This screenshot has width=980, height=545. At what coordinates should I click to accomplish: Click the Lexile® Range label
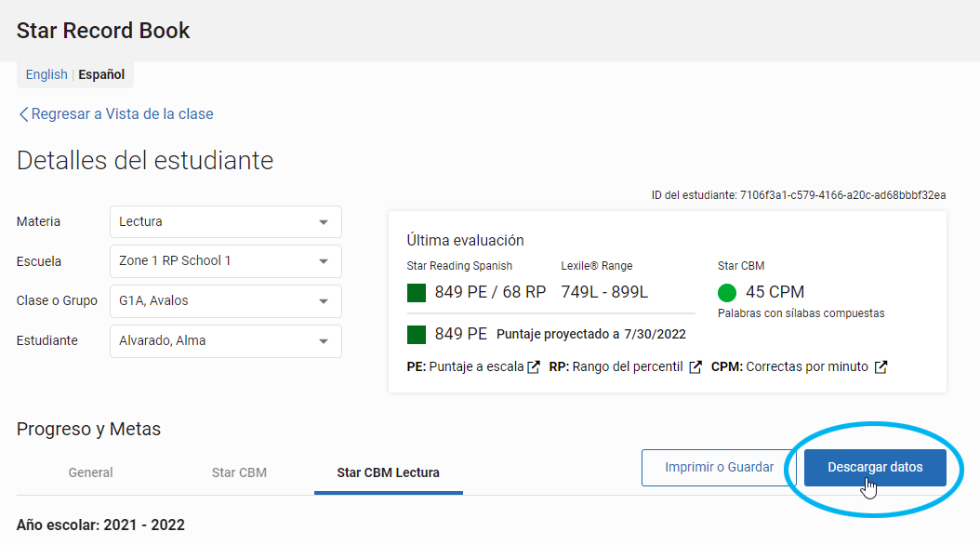(596, 266)
